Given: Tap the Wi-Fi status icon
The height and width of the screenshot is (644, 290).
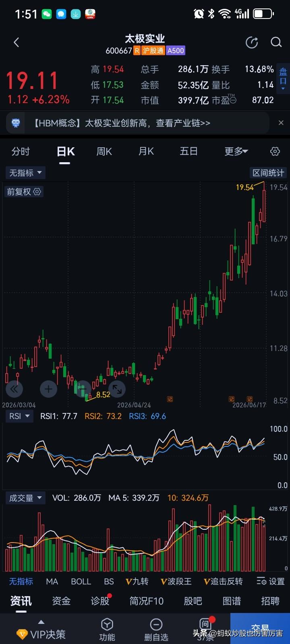Looking at the screenshot, I should [x=224, y=14].
